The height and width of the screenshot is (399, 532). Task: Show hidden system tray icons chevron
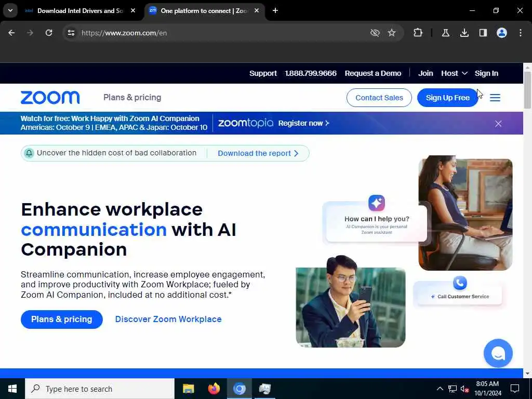(440, 389)
